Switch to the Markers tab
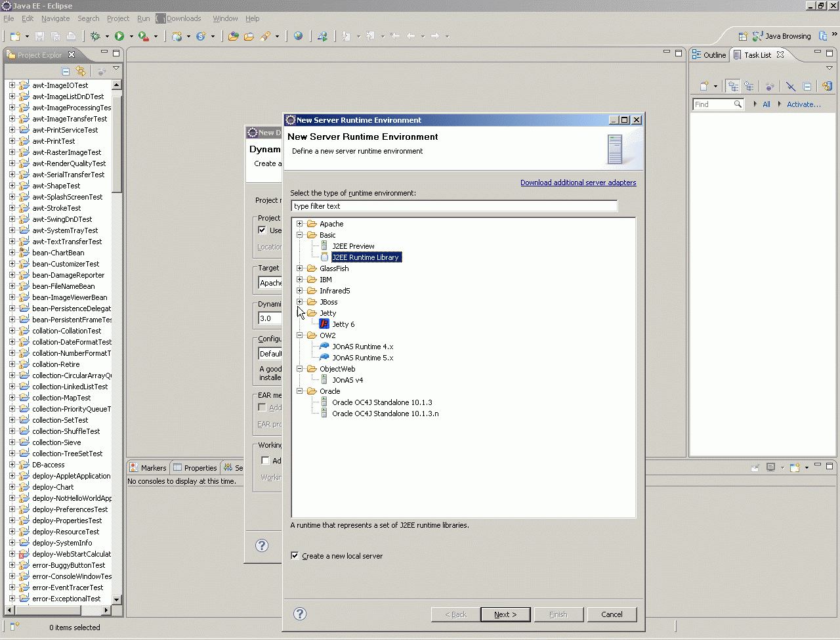This screenshot has width=840, height=640. 148,468
